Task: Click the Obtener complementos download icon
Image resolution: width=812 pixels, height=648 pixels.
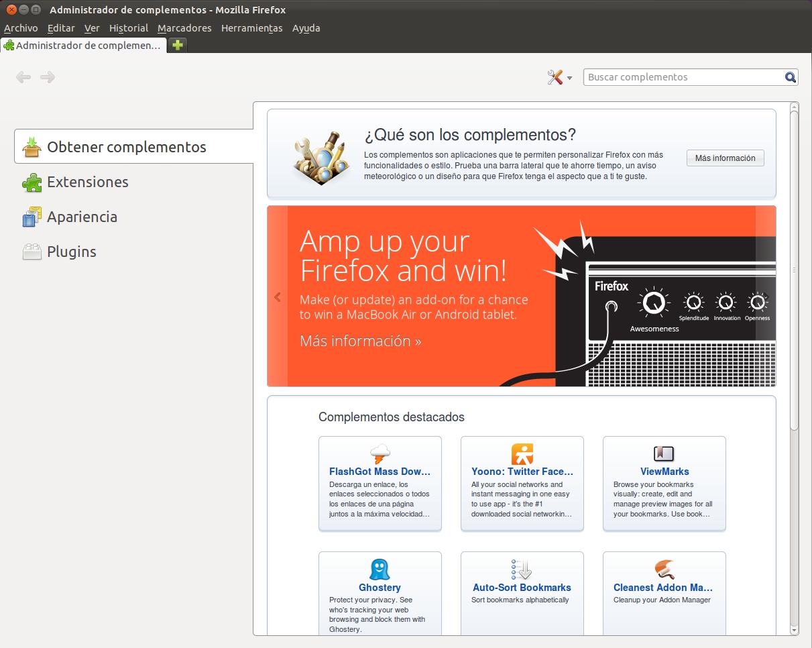Action: click(32, 147)
